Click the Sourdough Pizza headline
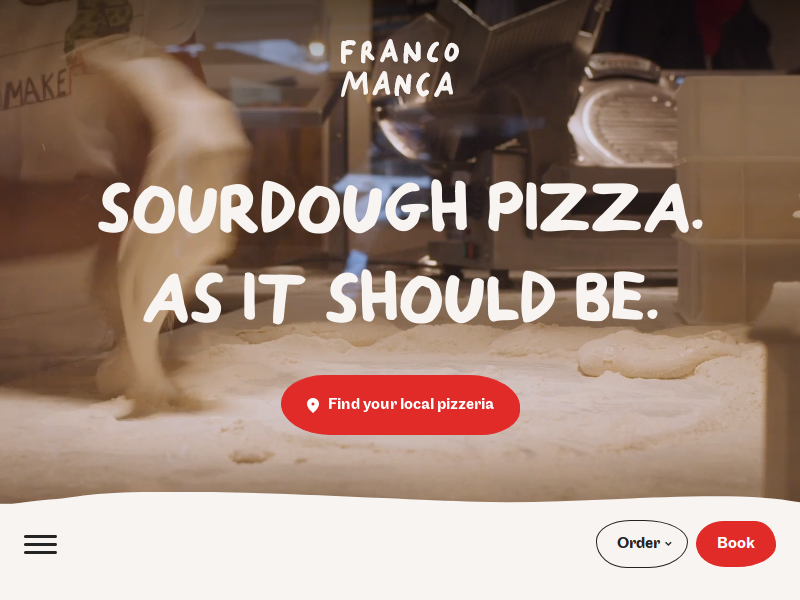 tap(401, 207)
